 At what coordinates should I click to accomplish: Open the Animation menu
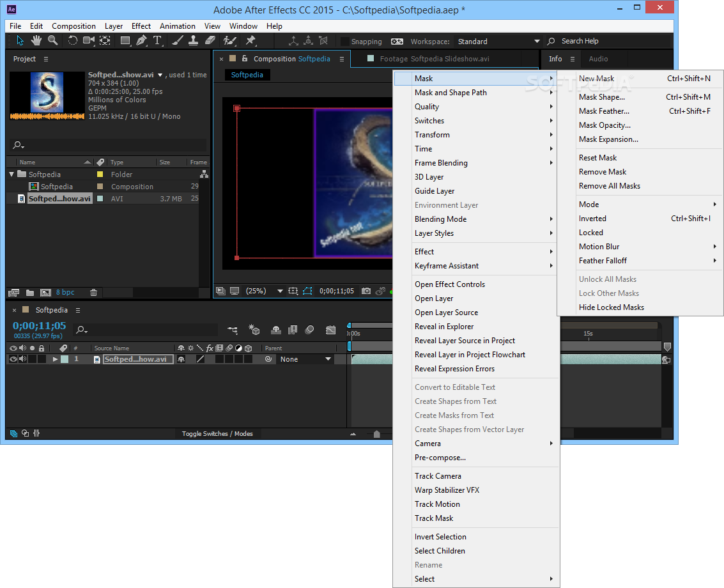pyautogui.click(x=177, y=26)
